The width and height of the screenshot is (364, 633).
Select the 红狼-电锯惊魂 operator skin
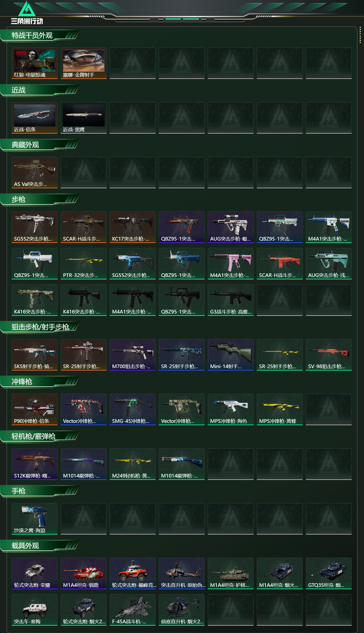[34, 63]
